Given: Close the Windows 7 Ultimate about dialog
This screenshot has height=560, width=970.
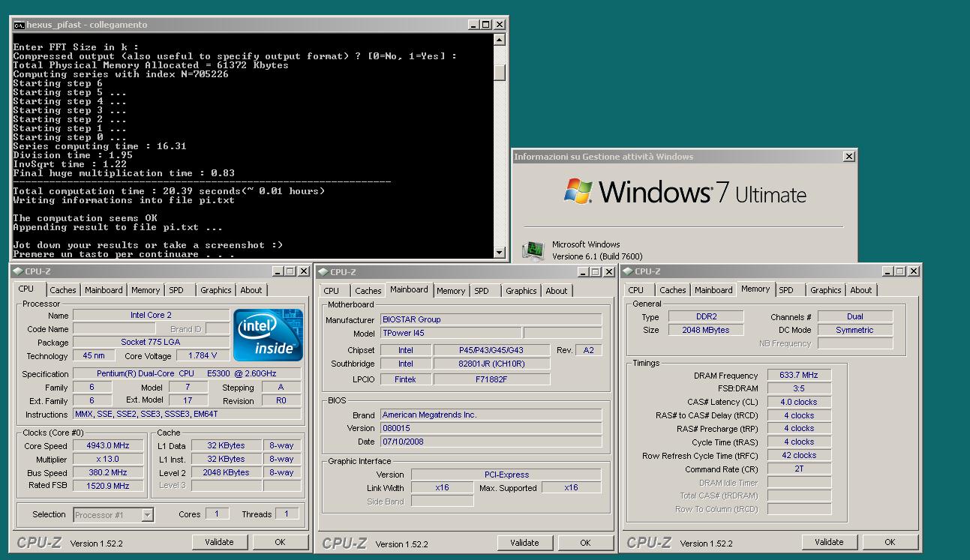Looking at the screenshot, I should [x=848, y=157].
